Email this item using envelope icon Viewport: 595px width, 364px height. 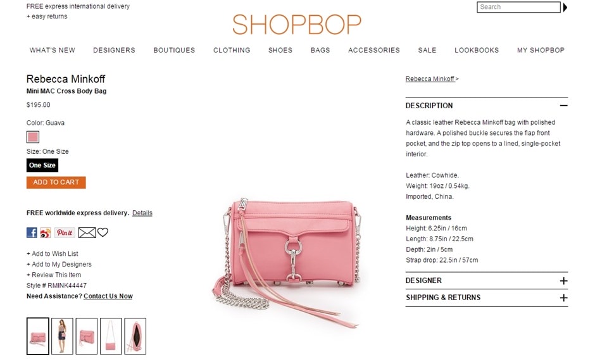[87, 232]
